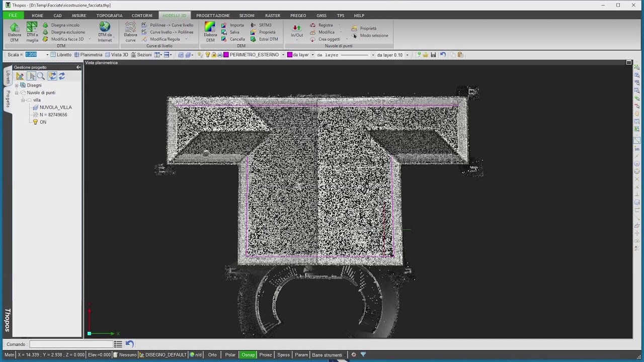Toggle the layer visibility lightbulb icon
This screenshot has height=362, width=644.
coord(208,55)
